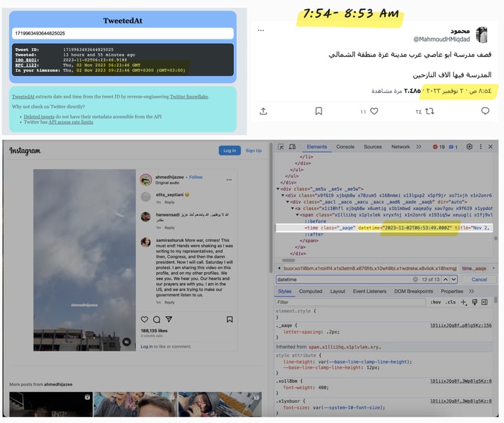Switch to the Computed styles tab
Screen dimensions: 504x423
pos(310,292)
